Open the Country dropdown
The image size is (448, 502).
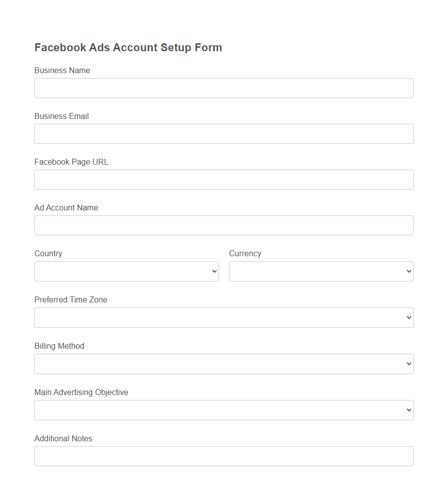126,271
